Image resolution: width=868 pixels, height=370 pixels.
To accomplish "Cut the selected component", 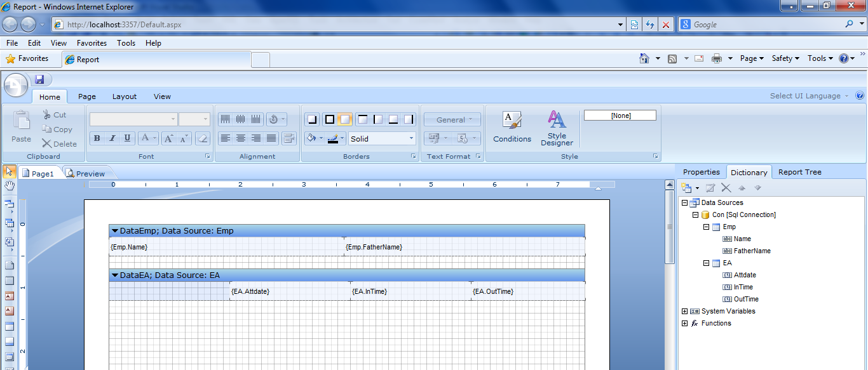I will pos(55,115).
